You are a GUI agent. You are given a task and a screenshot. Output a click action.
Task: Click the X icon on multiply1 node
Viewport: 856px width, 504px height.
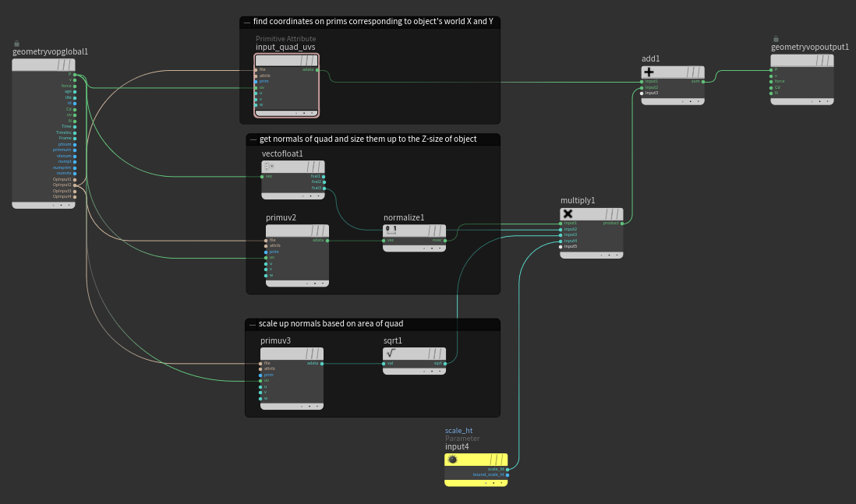[568, 214]
